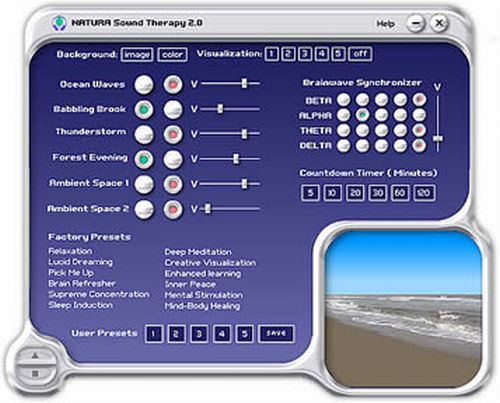Select the red off button in THETA row
Image resolution: width=500 pixels, height=403 pixels.
pos(419,130)
